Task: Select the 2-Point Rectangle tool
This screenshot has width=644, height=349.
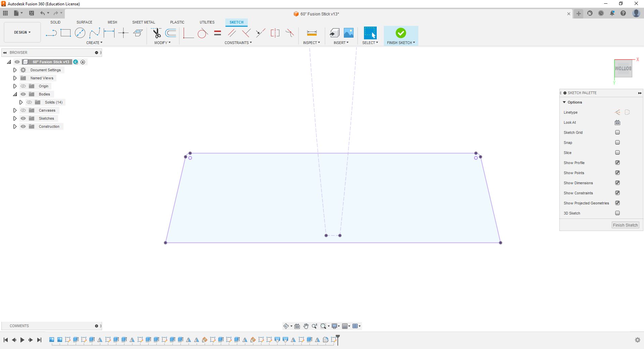Action: coord(65,33)
